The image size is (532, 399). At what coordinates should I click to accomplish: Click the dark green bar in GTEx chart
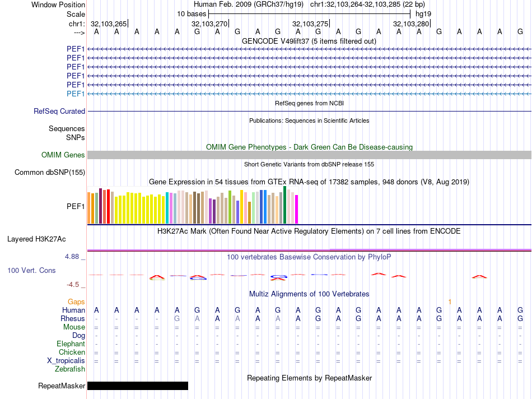pyautogui.click(x=285, y=205)
